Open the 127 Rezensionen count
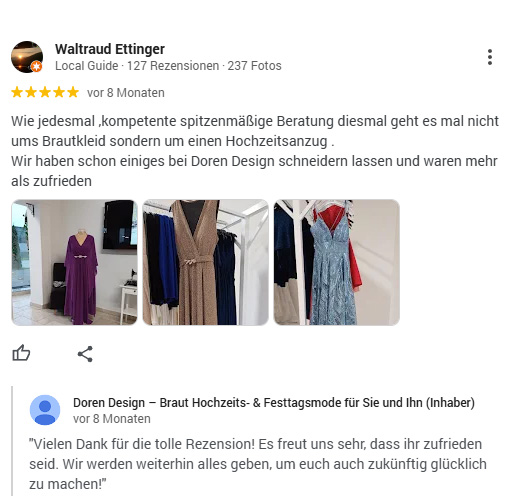This screenshot has width=509, height=496. pyautogui.click(x=173, y=66)
